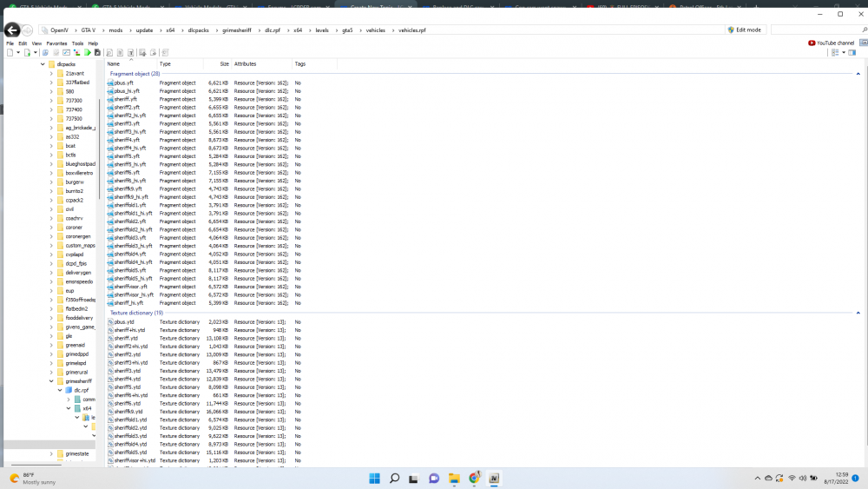Screen dimensions: 868x489
Task: Open the weather widget on the taskbar
Action: 33,479
